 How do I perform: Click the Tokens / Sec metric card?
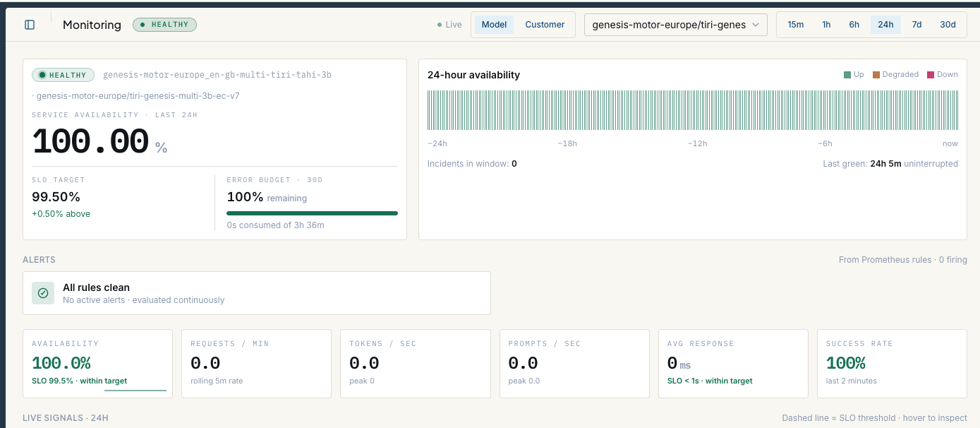[416, 364]
